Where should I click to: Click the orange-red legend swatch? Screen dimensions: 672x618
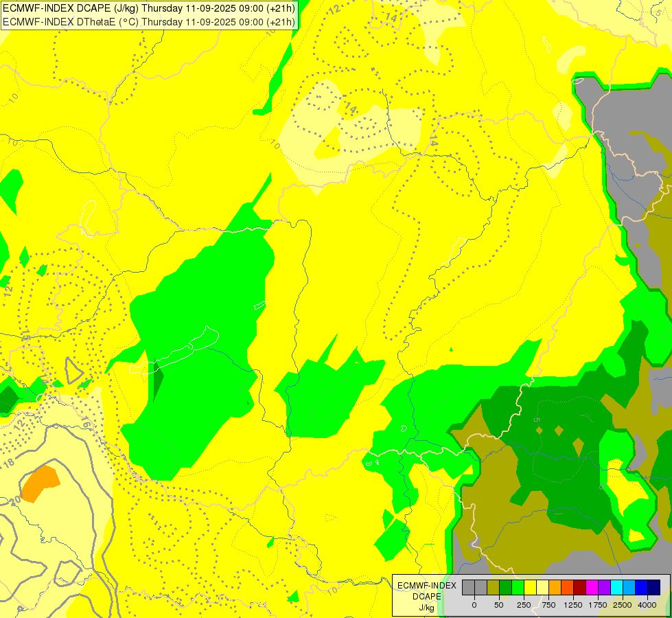click(x=568, y=587)
